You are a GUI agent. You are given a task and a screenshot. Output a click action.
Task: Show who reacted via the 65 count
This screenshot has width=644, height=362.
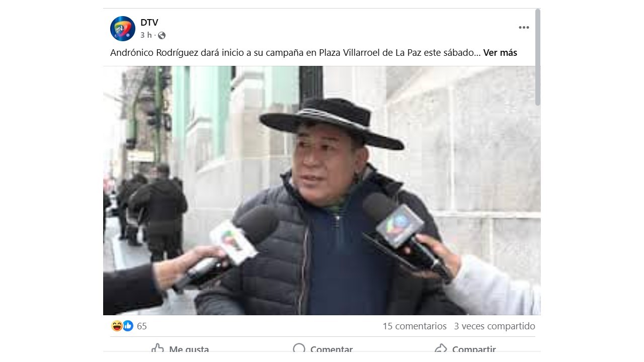(x=142, y=326)
